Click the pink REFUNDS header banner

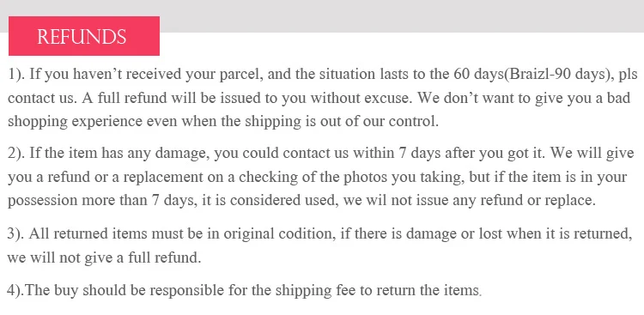coord(84,36)
